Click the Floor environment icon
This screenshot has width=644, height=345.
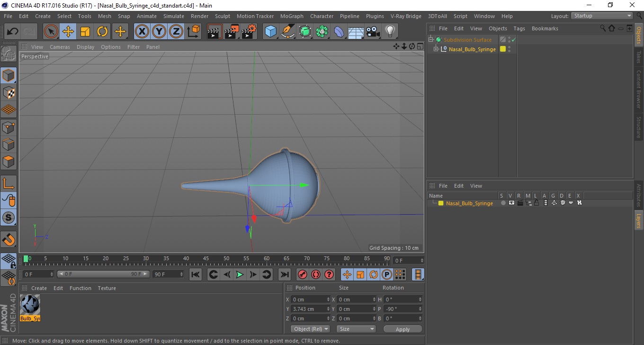[356, 32]
